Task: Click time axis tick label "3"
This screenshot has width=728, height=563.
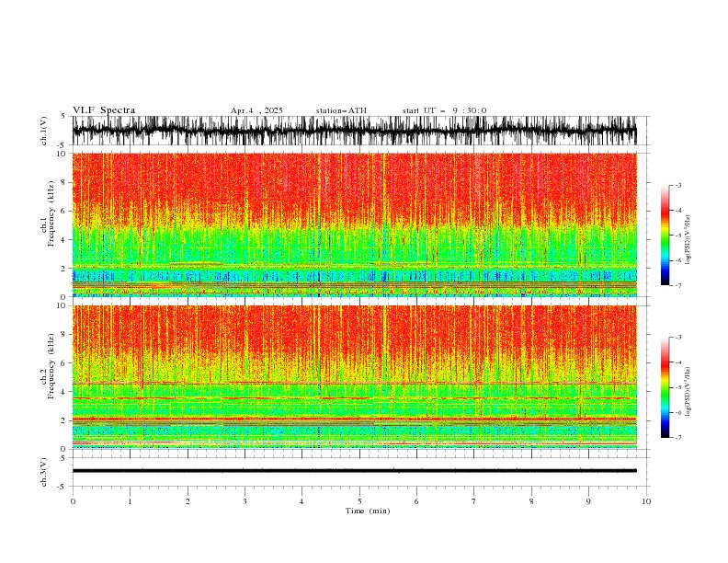Action: 245,501
